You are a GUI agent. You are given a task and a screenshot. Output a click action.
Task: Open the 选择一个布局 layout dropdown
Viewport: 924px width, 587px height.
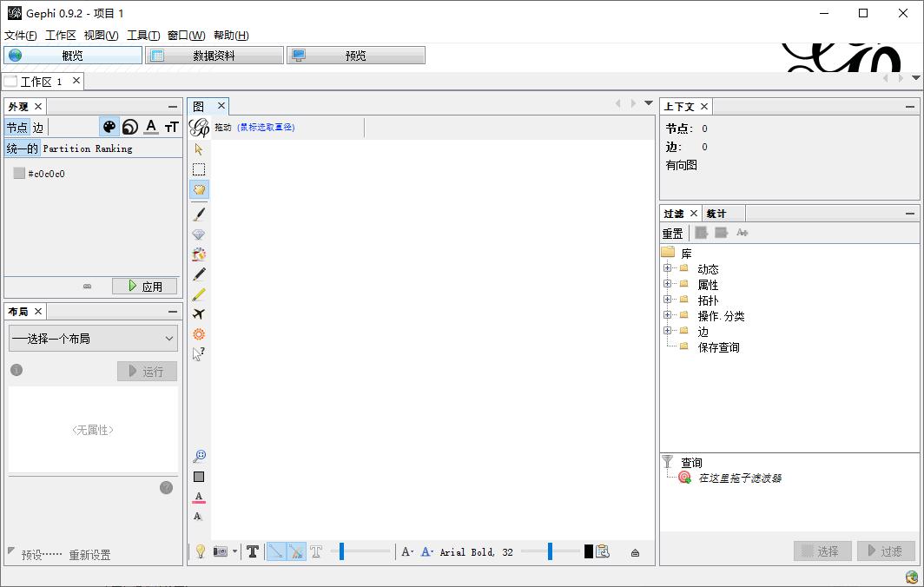(93, 339)
